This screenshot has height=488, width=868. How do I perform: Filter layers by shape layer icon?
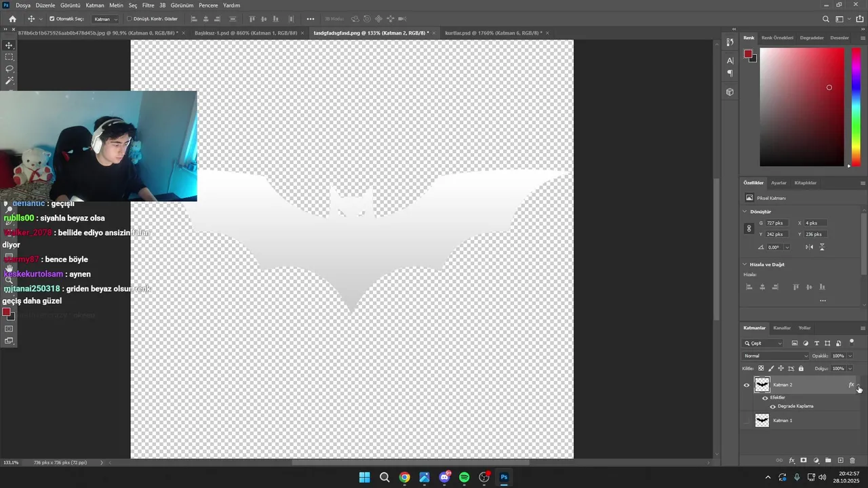pos(827,344)
